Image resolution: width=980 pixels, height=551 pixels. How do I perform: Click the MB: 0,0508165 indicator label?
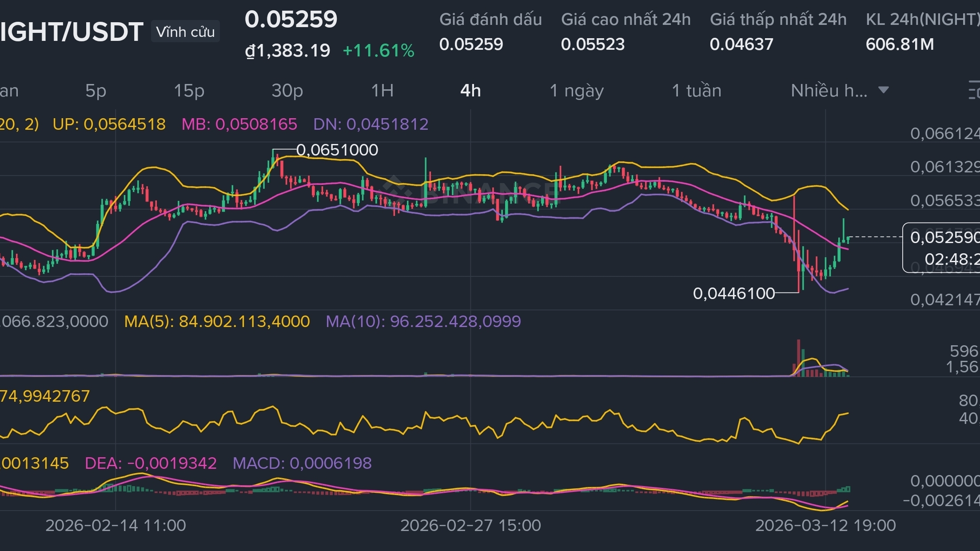[x=239, y=124]
